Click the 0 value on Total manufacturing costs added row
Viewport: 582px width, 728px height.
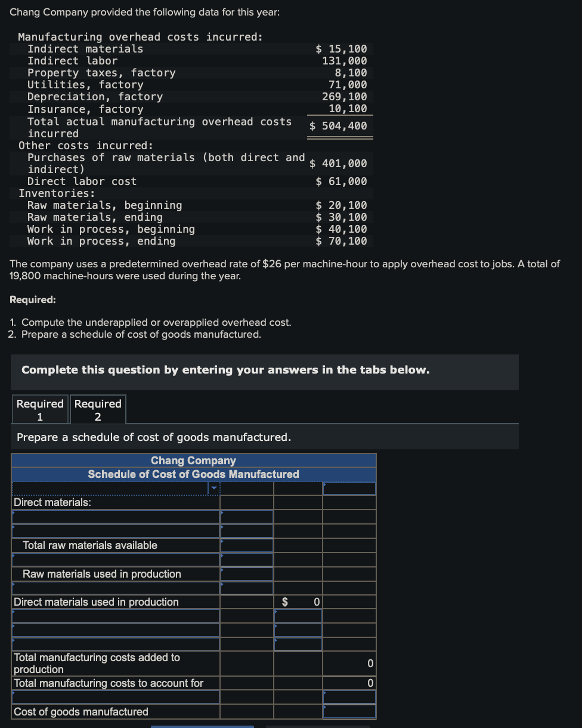[349, 663]
